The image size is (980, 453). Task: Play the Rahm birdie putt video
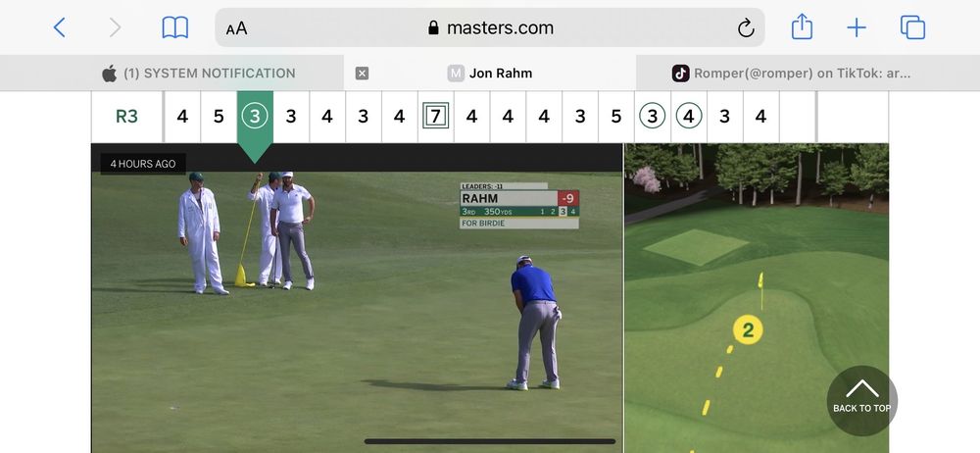(x=357, y=298)
